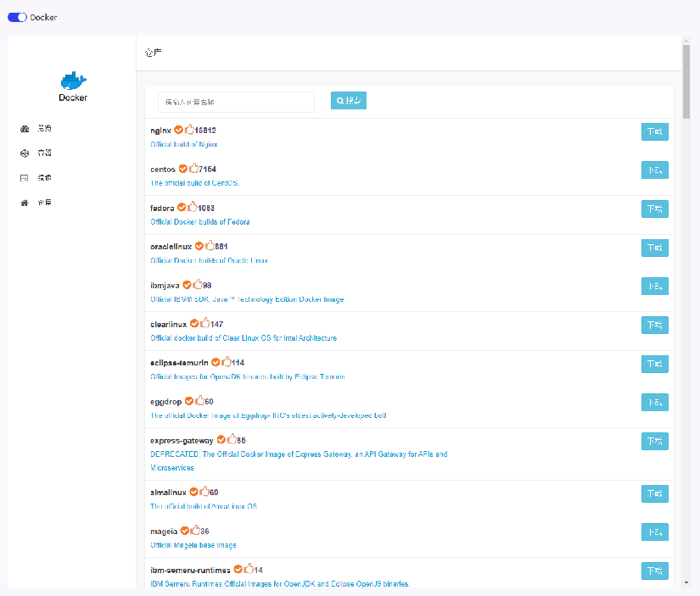
Task: Click the thumbs-up icon for ibmjava
Action: pyautogui.click(x=198, y=284)
